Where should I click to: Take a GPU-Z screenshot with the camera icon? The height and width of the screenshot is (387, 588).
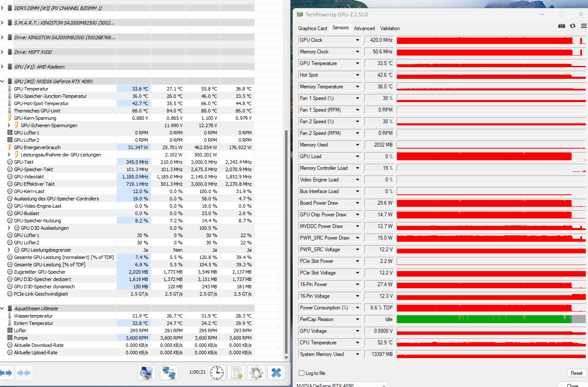[x=561, y=26]
